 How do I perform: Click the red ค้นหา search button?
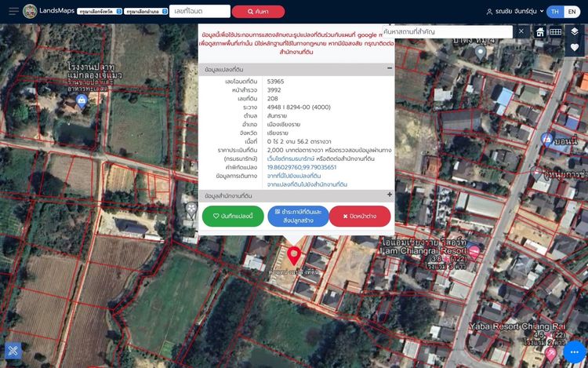[258, 12]
